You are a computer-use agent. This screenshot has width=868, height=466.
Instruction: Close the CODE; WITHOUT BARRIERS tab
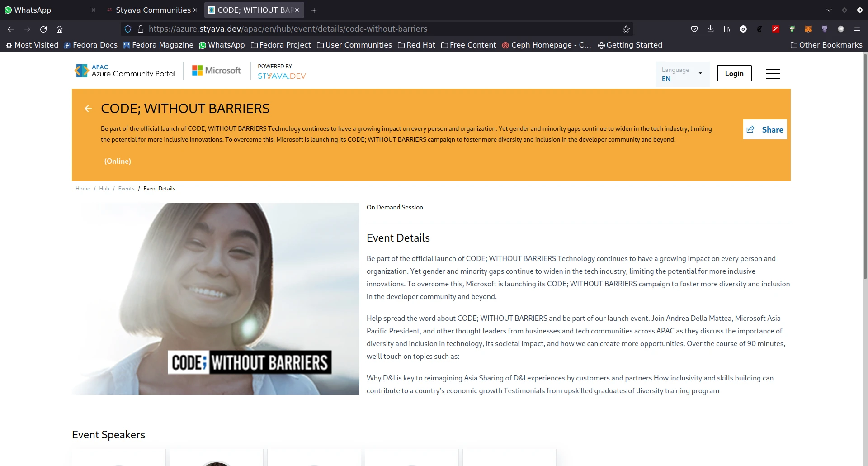[297, 10]
